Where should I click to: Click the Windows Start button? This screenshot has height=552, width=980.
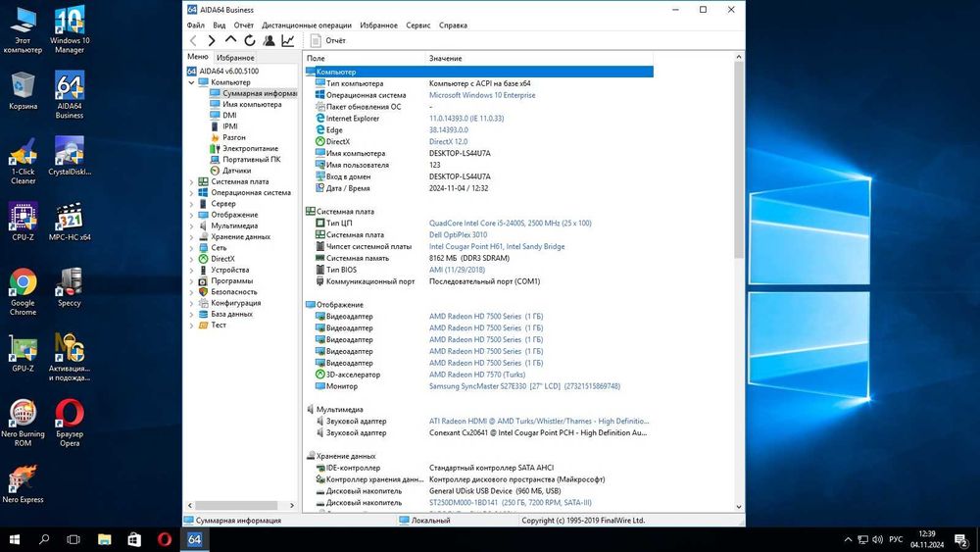click(x=15, y=539)
